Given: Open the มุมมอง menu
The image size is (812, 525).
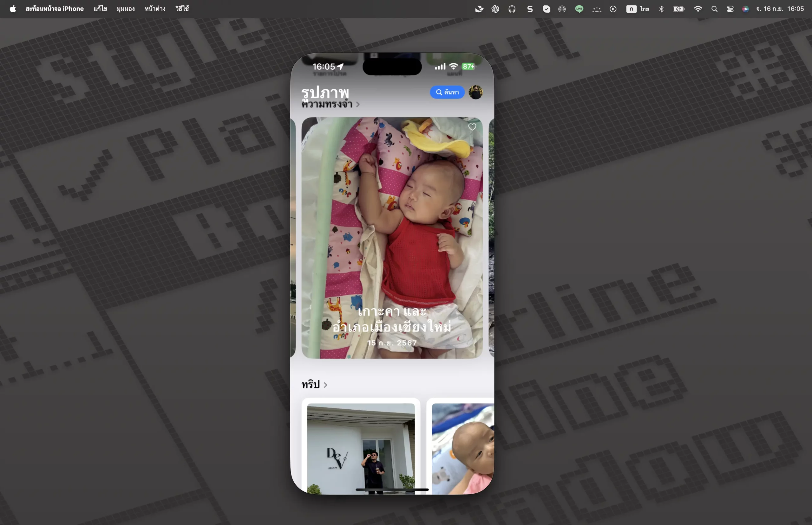Looking at the screenshot, I should (125, 9).
